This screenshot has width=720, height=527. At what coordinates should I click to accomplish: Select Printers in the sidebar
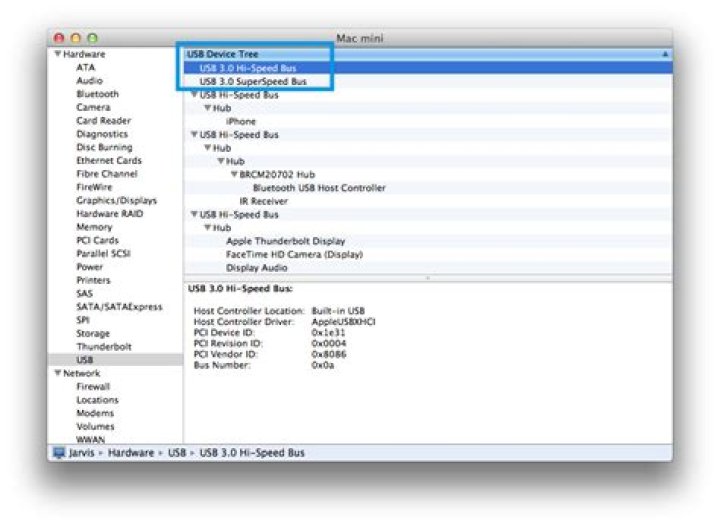[x=93, y=280]
